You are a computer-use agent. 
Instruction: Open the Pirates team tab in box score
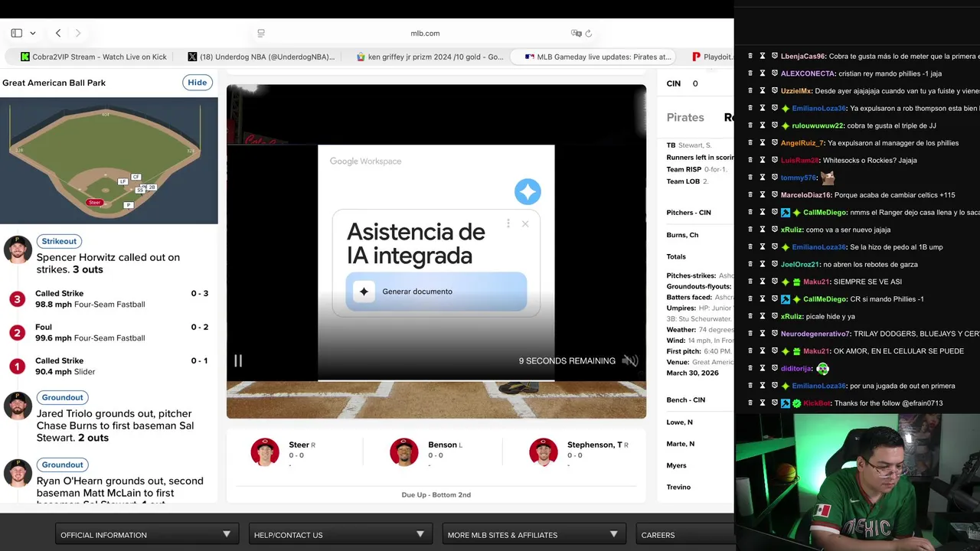(x=685, y=117)
